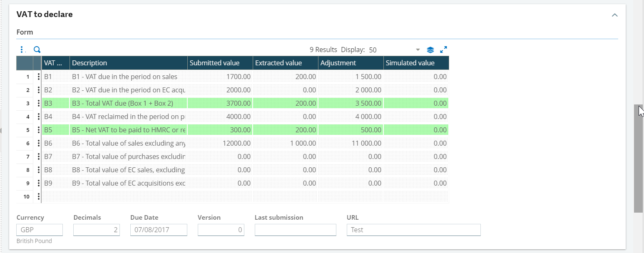Click the Last submission field
Image resolution: width=644 pixels, height=253 pixels.
point(295,230)
